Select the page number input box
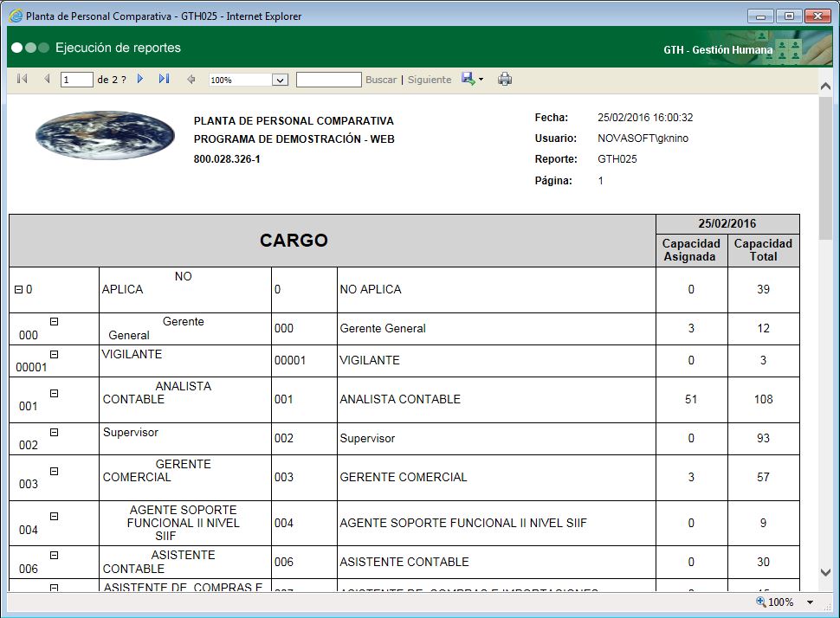 [75, 79]
